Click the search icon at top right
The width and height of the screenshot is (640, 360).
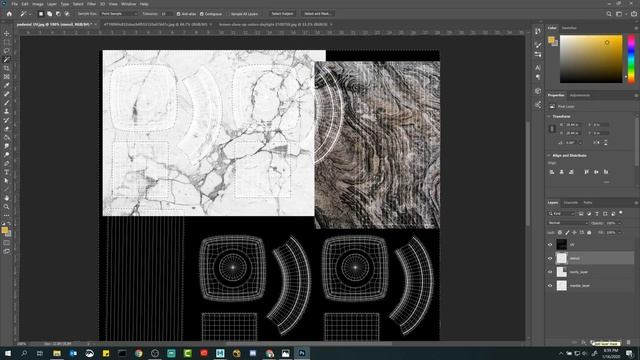(609, 14)
